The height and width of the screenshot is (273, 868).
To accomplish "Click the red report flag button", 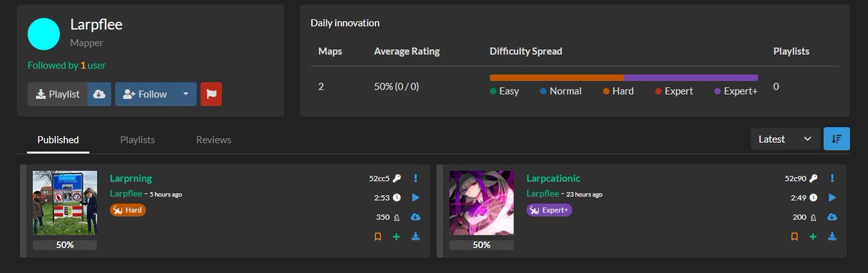I will click(211, 94).
